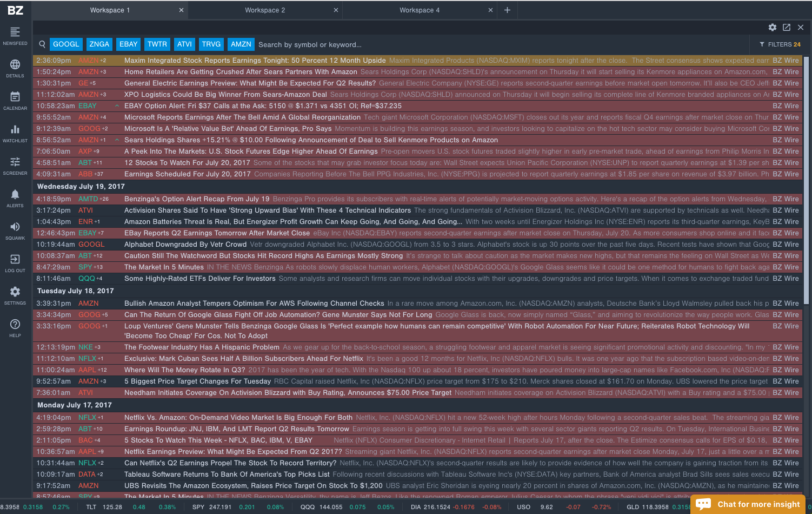Click the TWTR symbol tag
The image size is (812, 514).
click(x=157, y=44)
